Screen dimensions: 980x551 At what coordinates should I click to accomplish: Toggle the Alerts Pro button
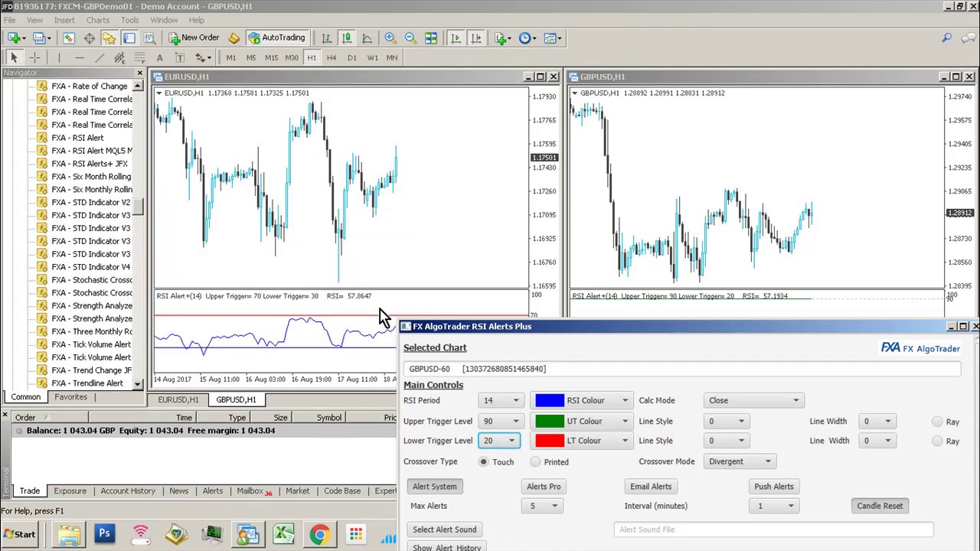click(544, 487)
